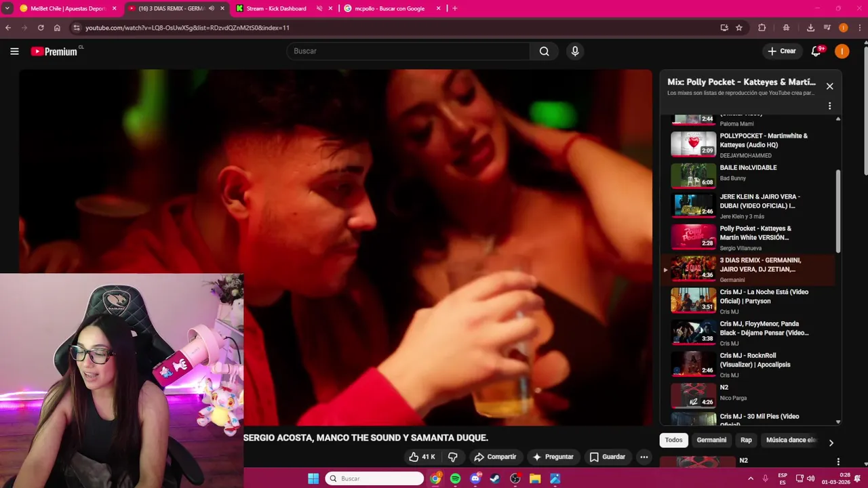This screenshot has height=488, width=868.
Task: Click the browser home button
Action: 57,28
